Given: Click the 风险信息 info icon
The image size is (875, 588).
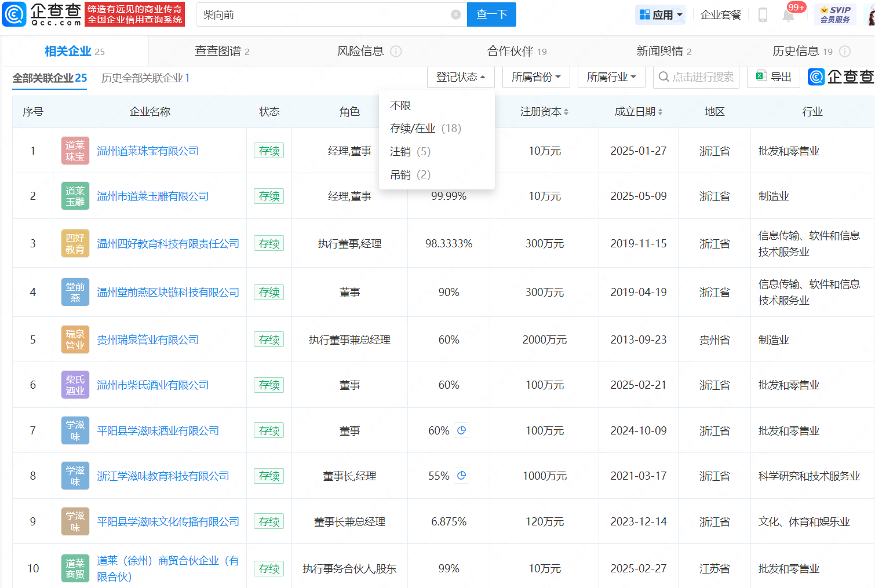Looking at the screenshot, I should tap(396, 52).
